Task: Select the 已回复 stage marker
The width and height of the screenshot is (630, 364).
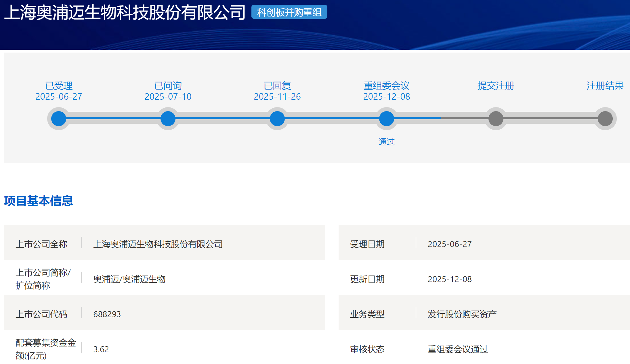Action: tap(277, 118)
